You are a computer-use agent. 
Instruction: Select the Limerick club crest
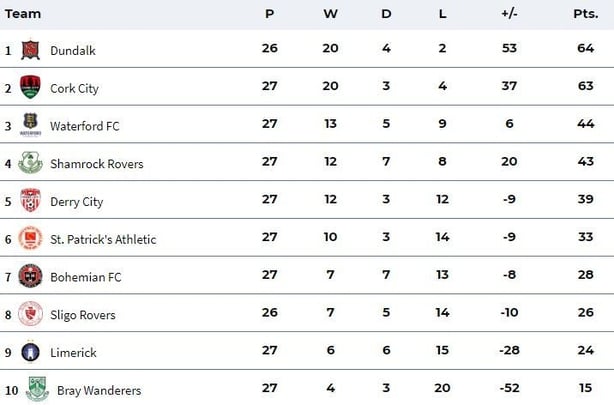click(x=30, y=353)
